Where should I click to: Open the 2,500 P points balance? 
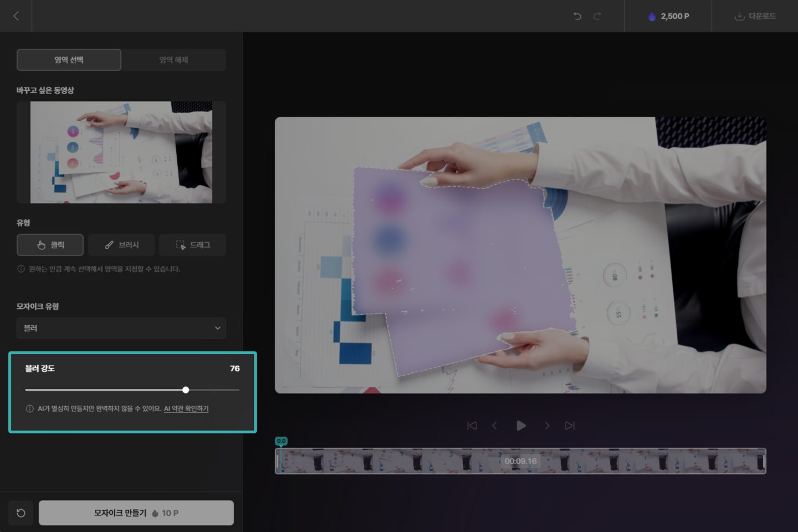pos(668,16)
